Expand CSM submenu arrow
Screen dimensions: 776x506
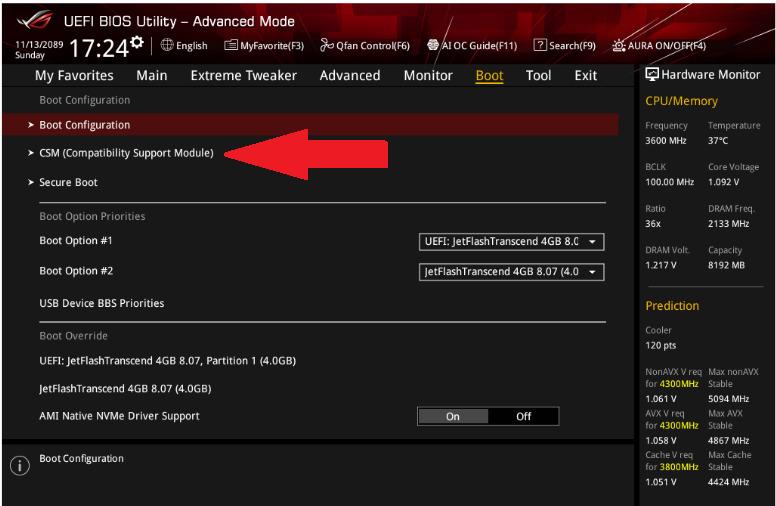coord(31,153)
